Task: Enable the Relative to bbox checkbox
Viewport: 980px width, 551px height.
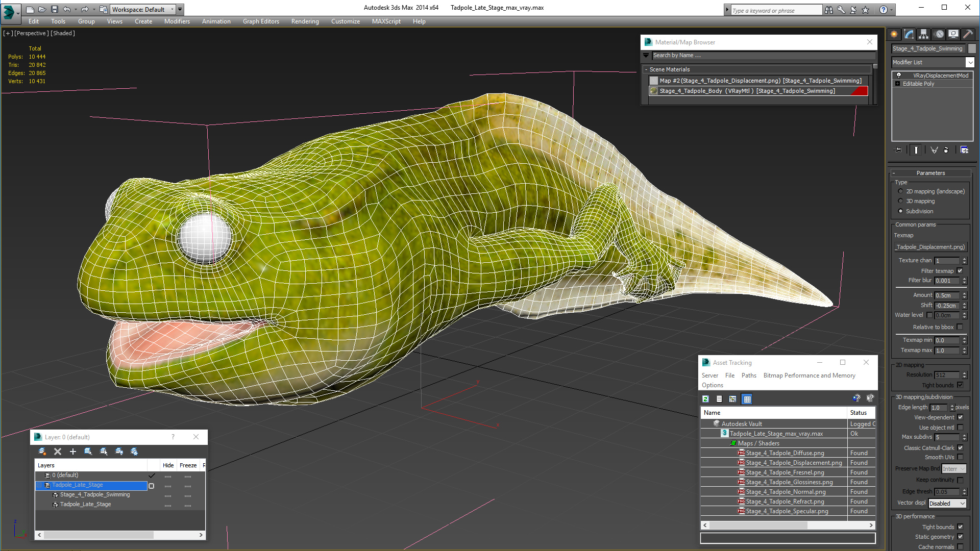Action: (960, 327)
